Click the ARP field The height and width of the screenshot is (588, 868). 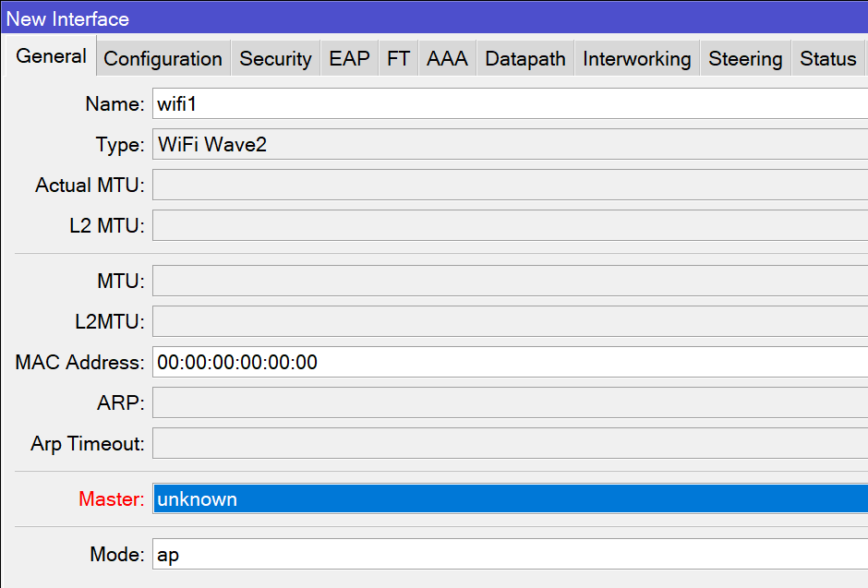510,402
